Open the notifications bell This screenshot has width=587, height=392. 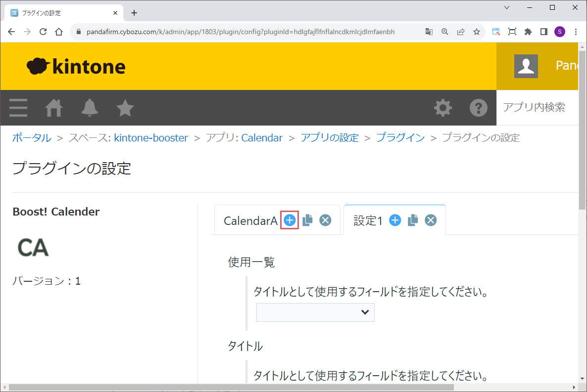90,108
